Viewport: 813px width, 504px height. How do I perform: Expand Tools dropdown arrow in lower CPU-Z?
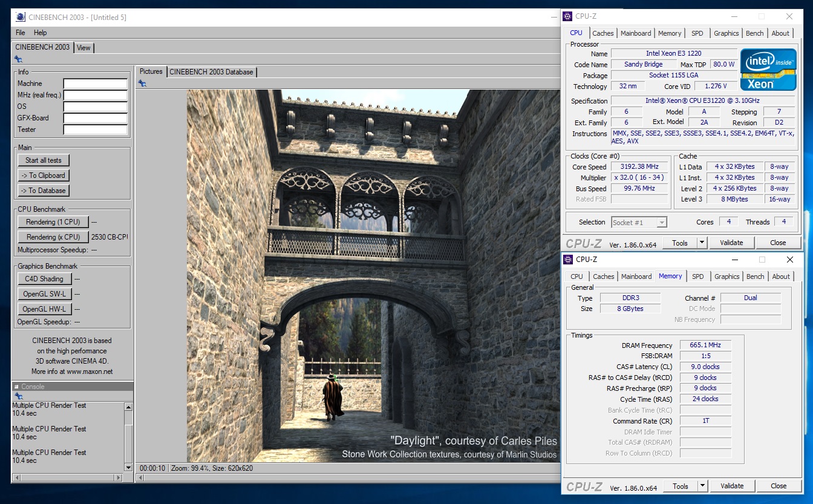pyautogui.click(x=702, y=486)
